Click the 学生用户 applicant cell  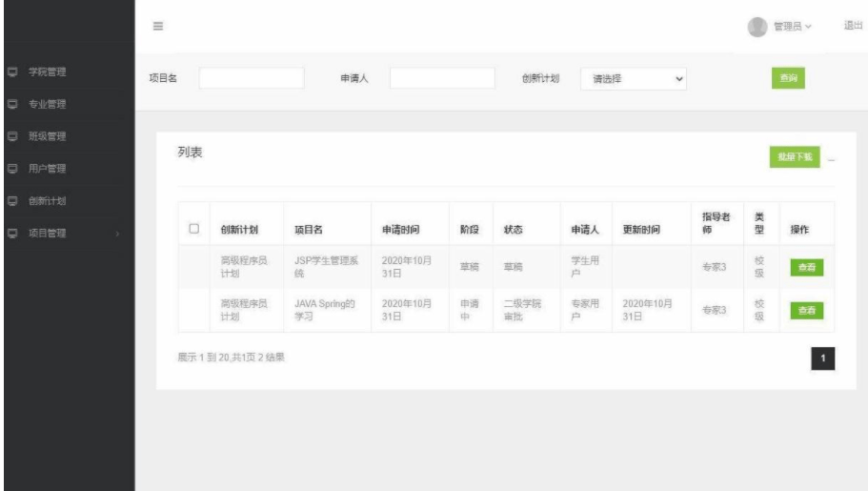[x=585, y=267]
